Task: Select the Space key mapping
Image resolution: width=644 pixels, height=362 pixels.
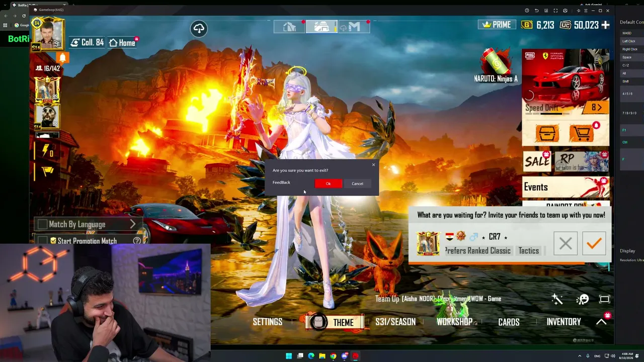Action: (x=627, y=57)
